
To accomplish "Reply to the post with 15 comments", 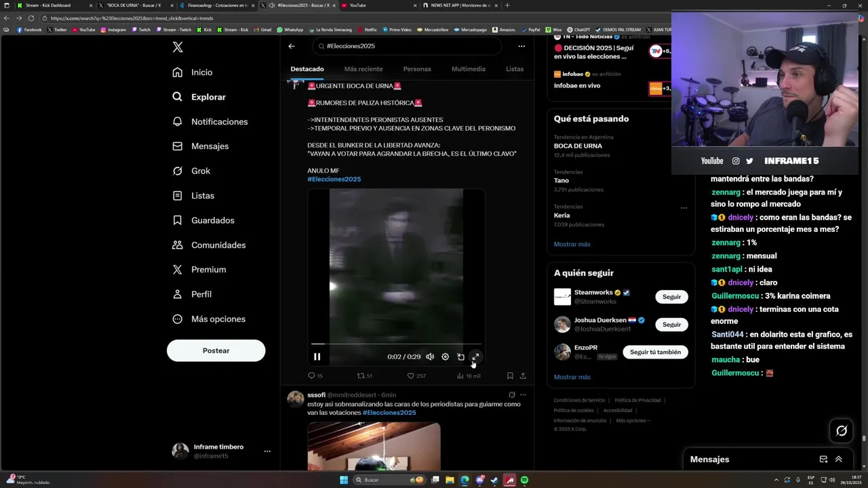I will (315, 375).
